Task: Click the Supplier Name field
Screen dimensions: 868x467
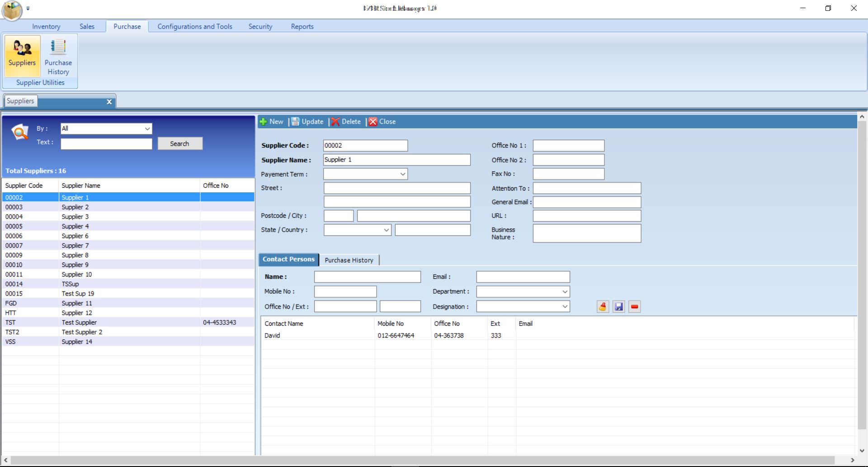Action: (x=397, y=160)
